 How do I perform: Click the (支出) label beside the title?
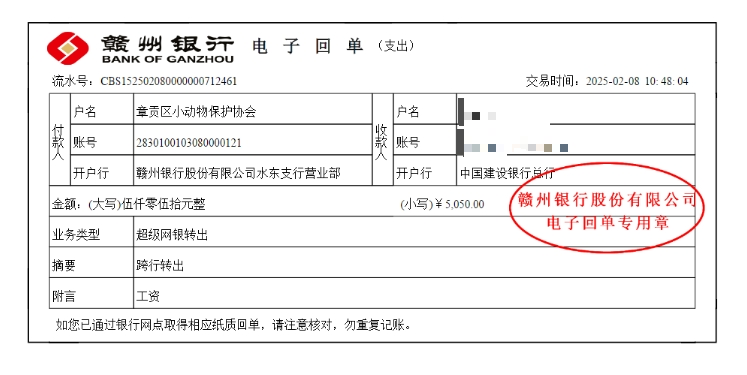396,46
